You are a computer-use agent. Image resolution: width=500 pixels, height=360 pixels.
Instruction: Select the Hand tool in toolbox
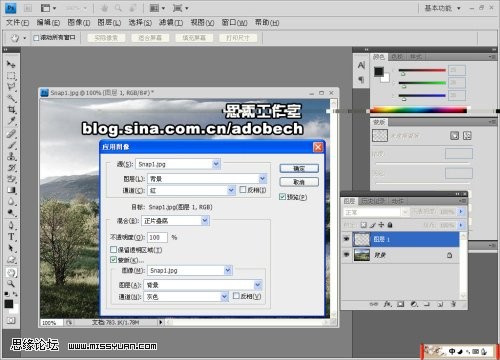[11, 273]
